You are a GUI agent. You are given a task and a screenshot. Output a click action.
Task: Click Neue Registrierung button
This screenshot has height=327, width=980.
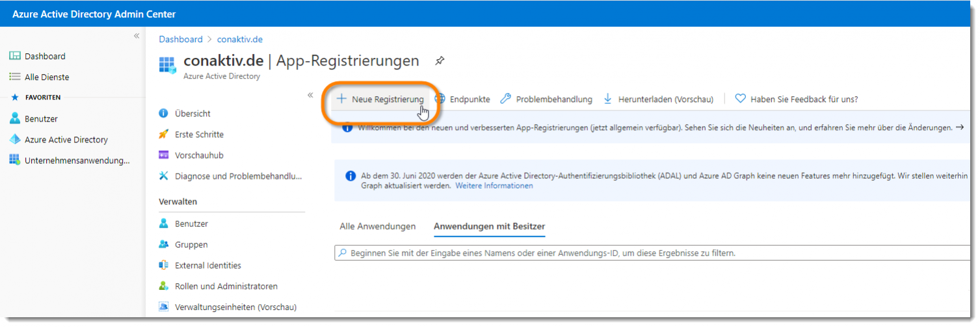tap(380, 99)
